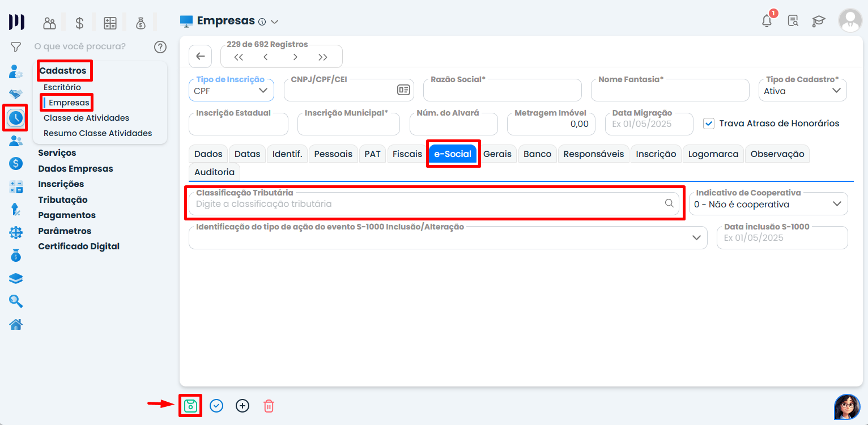Jump to the first record
This screenshot has width=868, height=425.
point(239,57)
